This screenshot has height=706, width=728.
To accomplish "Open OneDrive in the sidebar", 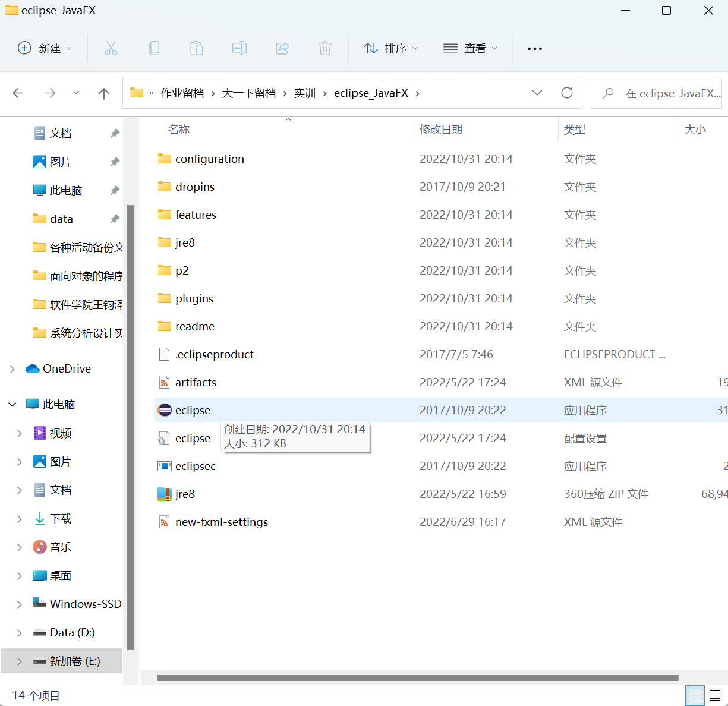I will (58, 368).
